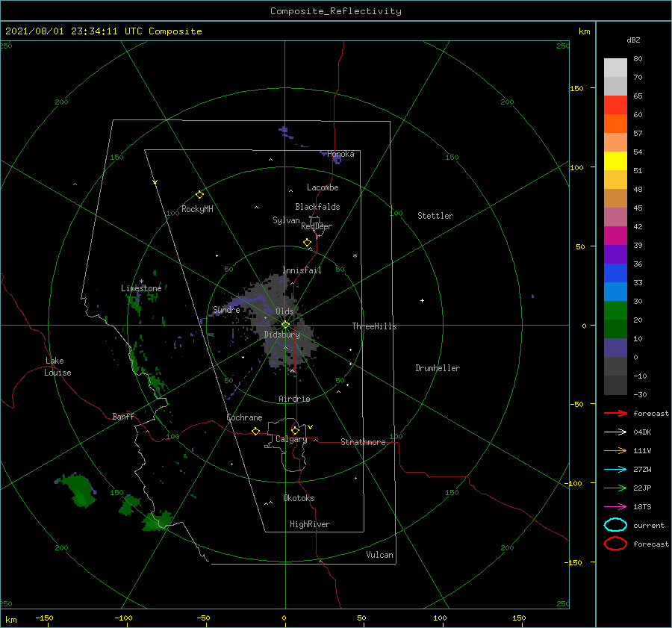This screenshot has height=628, width=672.
Task: Select the red 65 dBZ swatch
Action: coord(615,105)
